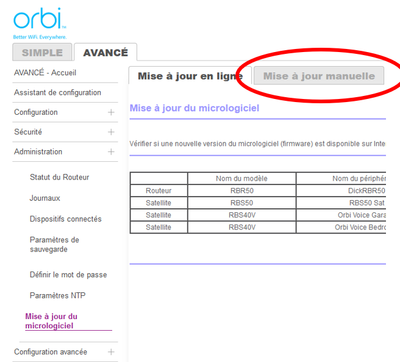This screenshot has height=362, width=400.
Task: Open the Configuration avancée menu item
Action: click(x=50, y=352)
